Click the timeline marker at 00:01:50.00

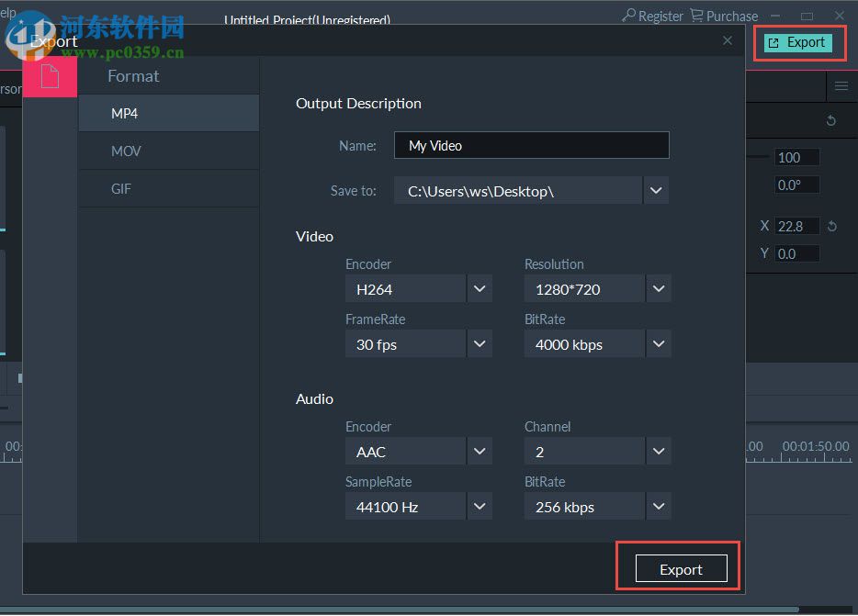[x=816, y=446]
